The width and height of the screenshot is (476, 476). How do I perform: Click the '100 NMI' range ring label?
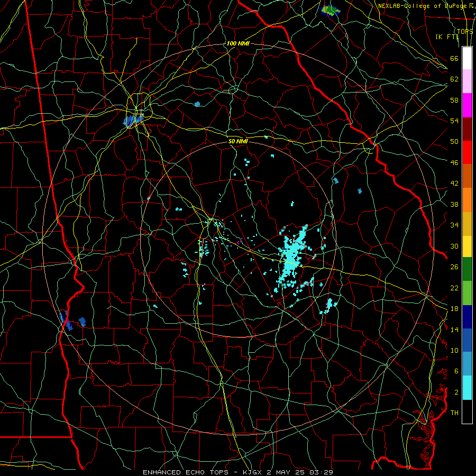[x=238, y=44]
